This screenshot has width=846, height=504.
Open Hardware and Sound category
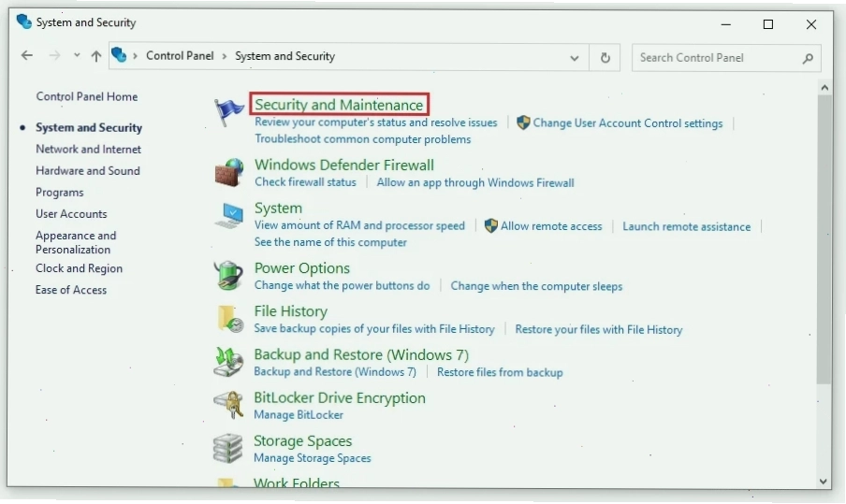coord(88,171)
